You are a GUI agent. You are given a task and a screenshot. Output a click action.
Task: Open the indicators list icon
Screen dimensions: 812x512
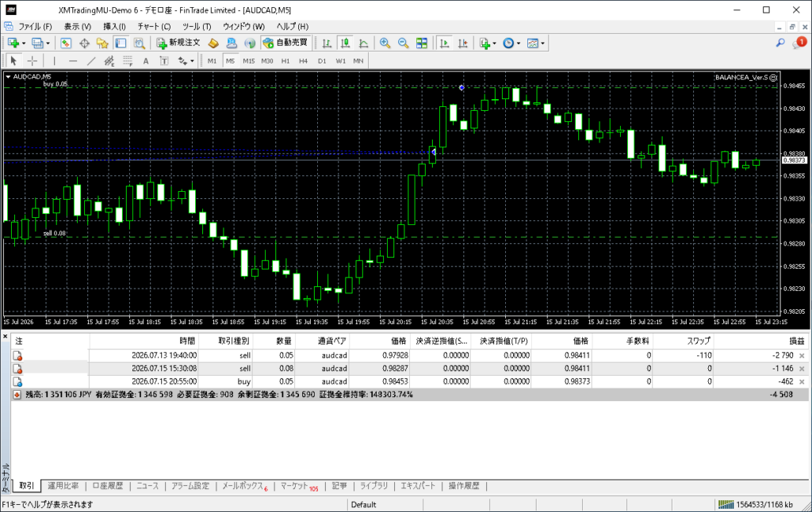coord(485,43)
